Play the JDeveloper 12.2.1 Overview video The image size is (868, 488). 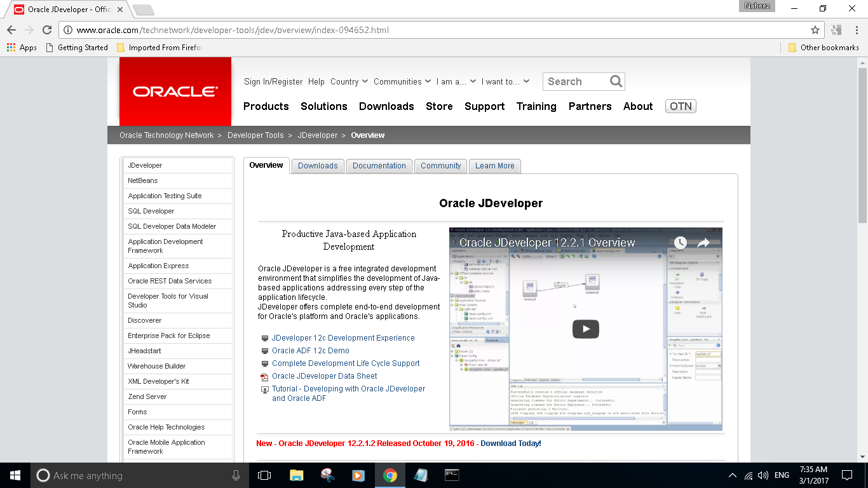[586, 329]
